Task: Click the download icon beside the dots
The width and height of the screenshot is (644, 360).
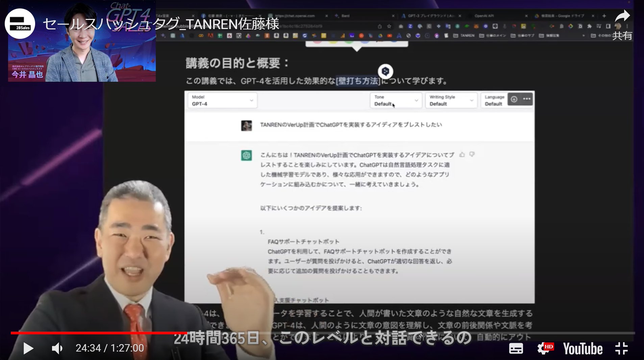Action: click(514, 99)
